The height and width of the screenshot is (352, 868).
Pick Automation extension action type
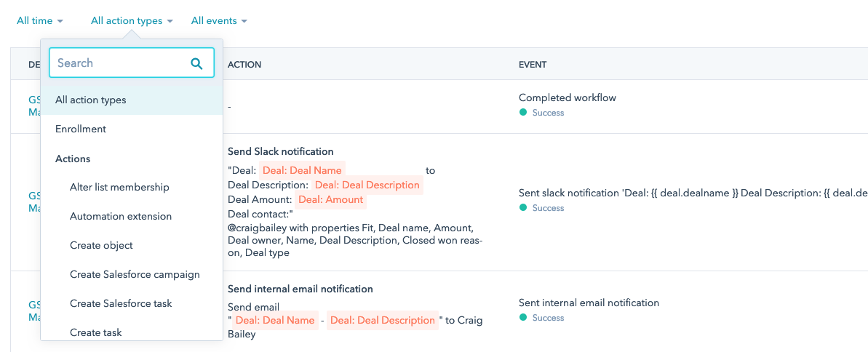121,216
